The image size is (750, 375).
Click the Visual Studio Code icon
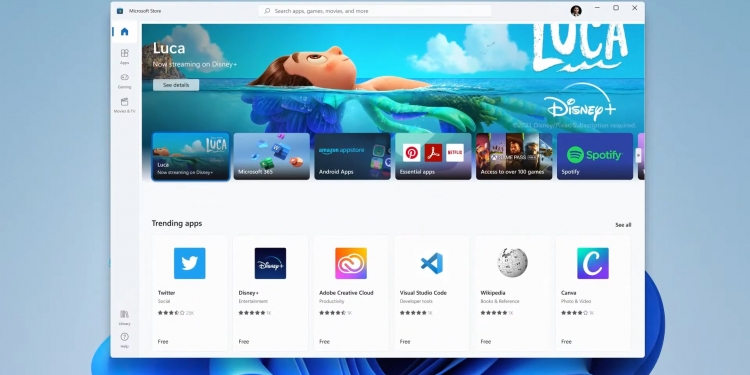[x=431, y=263]
